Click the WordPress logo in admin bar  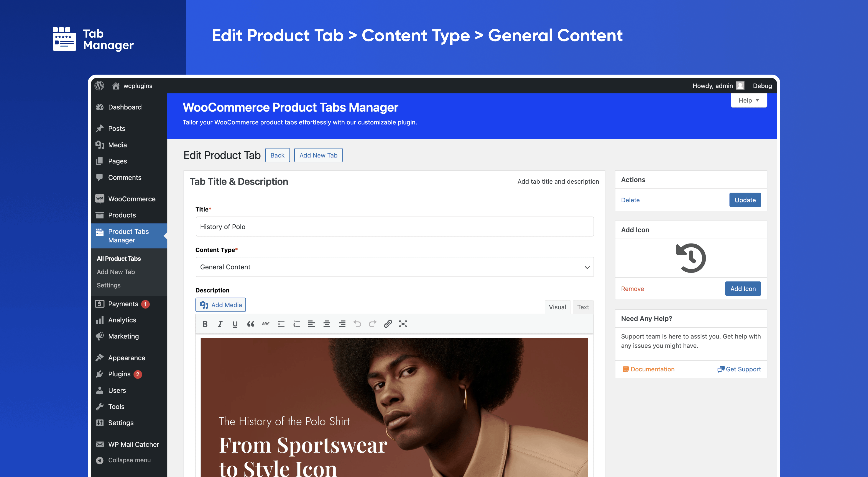(x=99, y=86)
